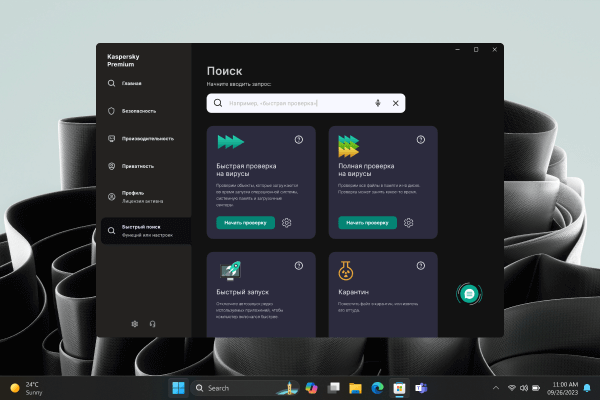This screenshot has height=400, width=600.
Task: Click the shield icon beside Безопасность
Action: click(x=111, y=111)
